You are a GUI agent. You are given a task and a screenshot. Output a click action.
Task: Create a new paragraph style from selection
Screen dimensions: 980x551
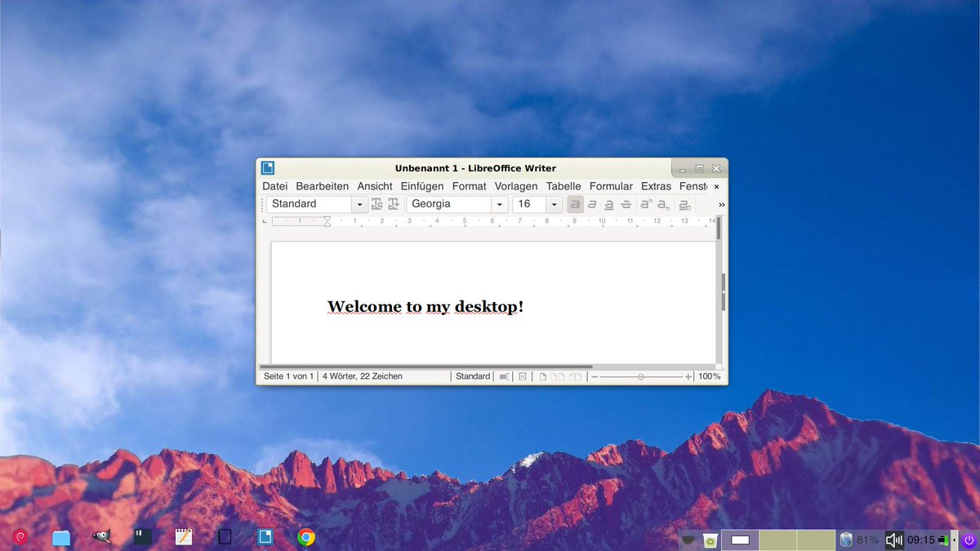point(393,204)
